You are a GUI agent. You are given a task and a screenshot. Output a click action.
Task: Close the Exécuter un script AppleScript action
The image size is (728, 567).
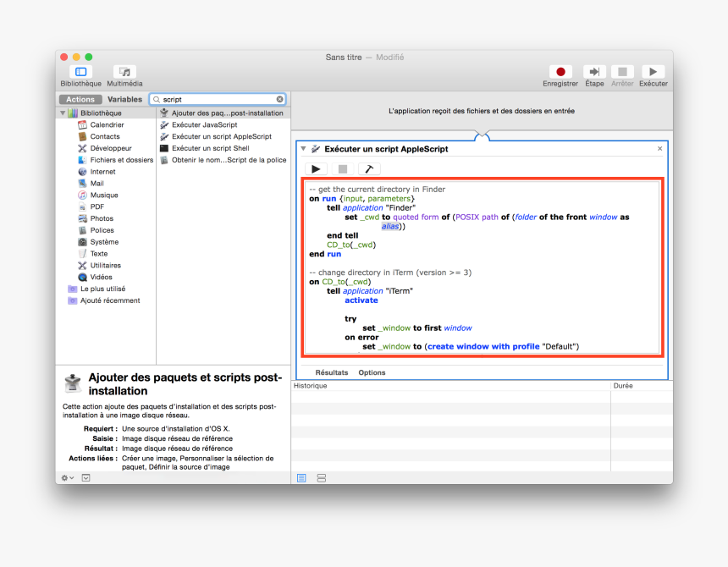tap(659, 148)
